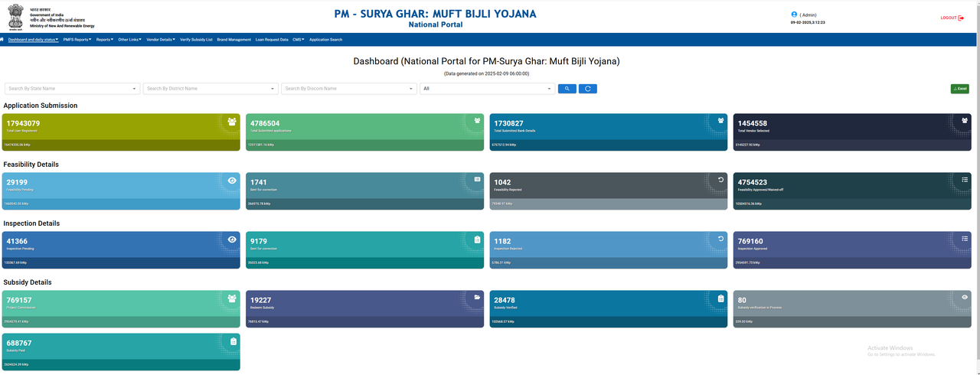The image size is (980, 375).
Task: Click the 28478 Subsidy Verified value
Action: (505, 300)
